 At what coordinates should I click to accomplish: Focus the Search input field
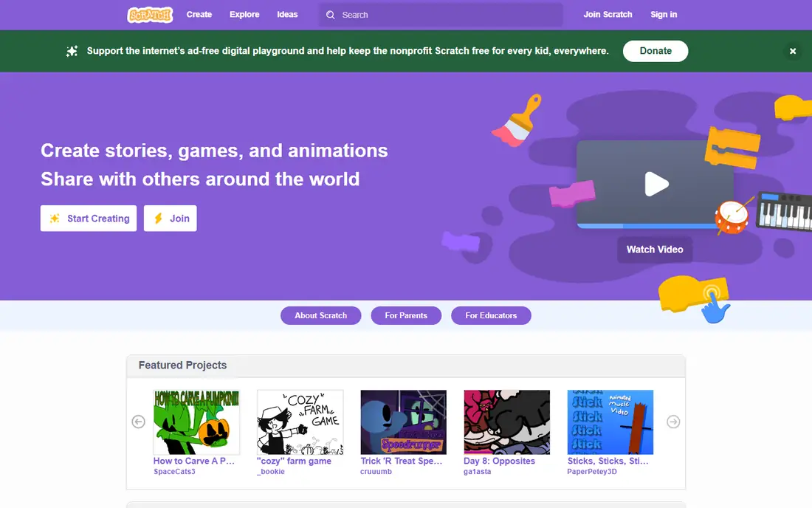point(441,15)
